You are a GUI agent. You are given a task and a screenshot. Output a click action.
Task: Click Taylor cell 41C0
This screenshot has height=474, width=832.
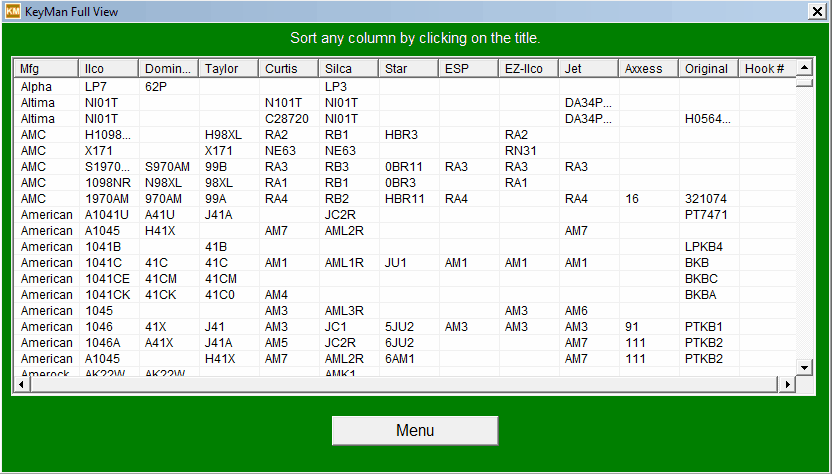tap(220, 295)
